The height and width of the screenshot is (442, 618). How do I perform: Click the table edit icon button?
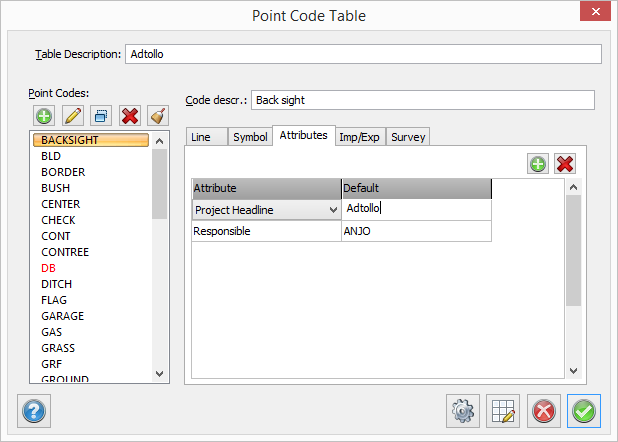pyautogui.click(x=503, y=410)
